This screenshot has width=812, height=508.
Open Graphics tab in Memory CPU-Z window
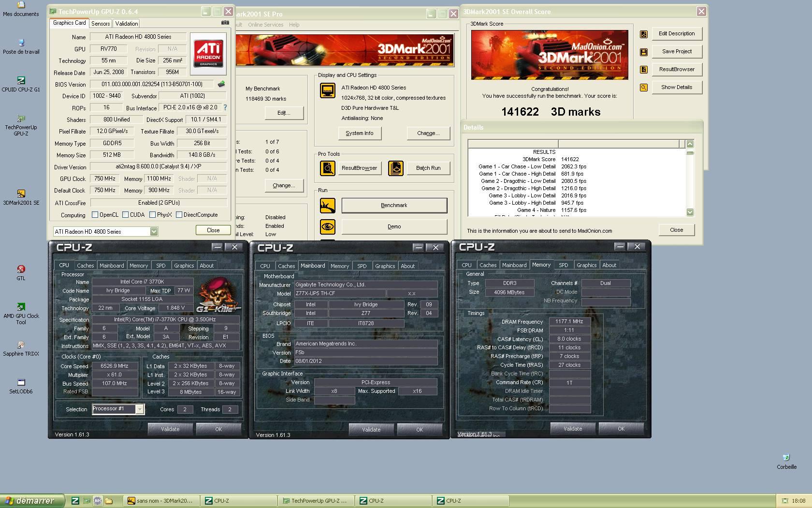click(587, 265)
